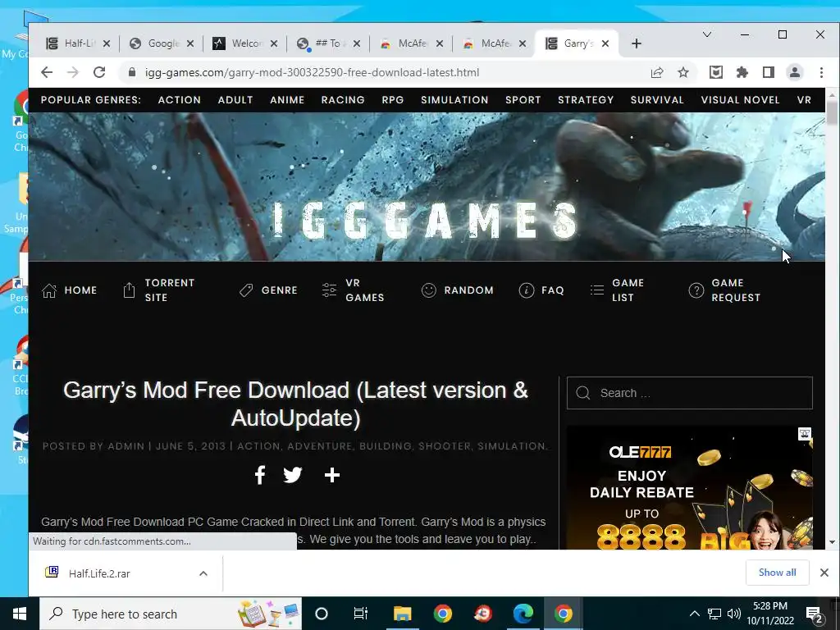
Task: Click the ADVENTURE category under the title
Action: 319,446
